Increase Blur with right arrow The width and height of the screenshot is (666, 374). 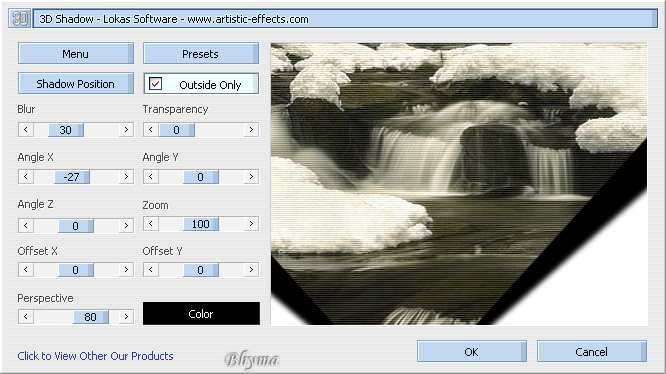126,129
